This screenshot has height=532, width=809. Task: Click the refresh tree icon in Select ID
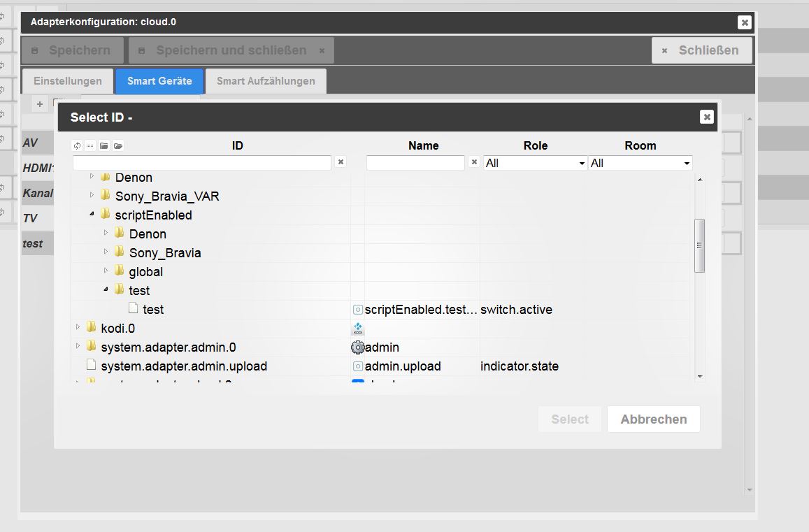78,146
